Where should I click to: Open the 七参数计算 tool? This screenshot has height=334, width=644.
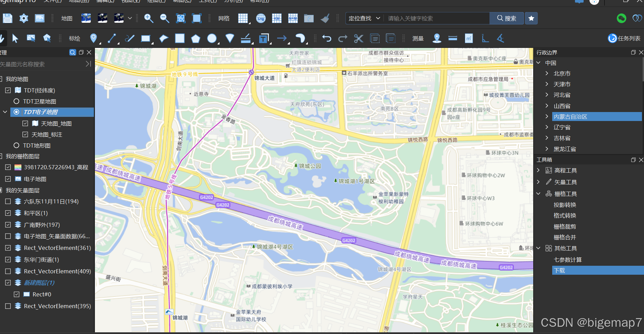tap(568, 260)
